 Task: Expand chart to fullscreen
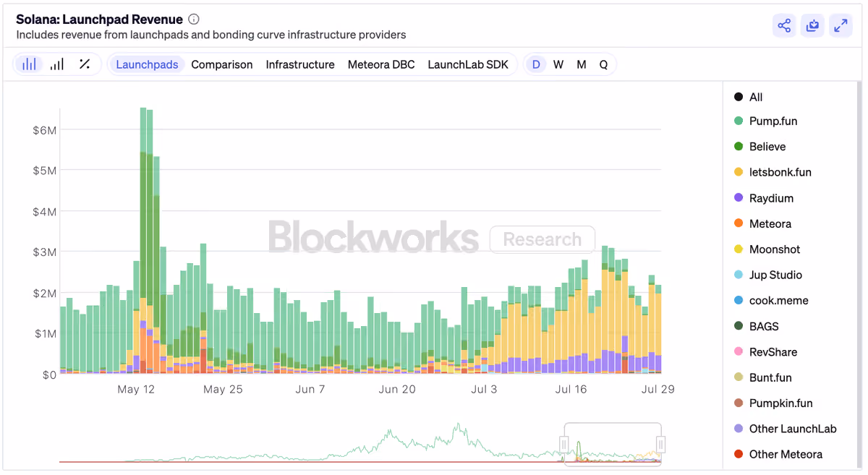pyautogui.click(x=841, y=26)
